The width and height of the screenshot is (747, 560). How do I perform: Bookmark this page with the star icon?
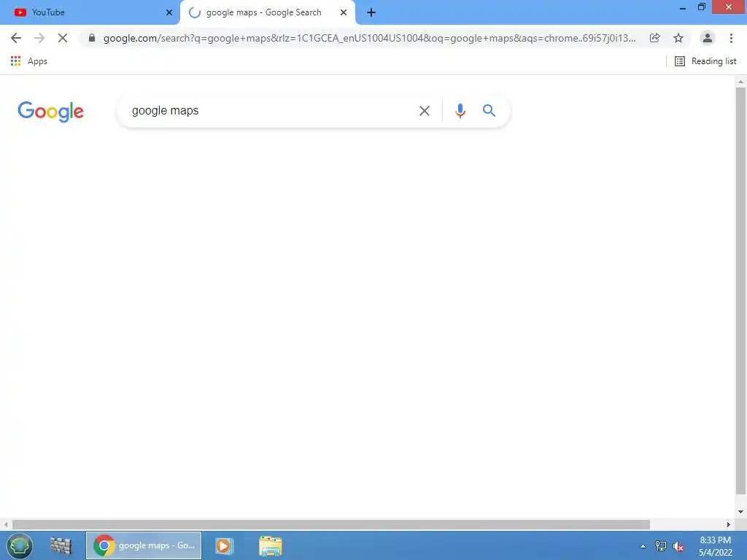point(678,38)
